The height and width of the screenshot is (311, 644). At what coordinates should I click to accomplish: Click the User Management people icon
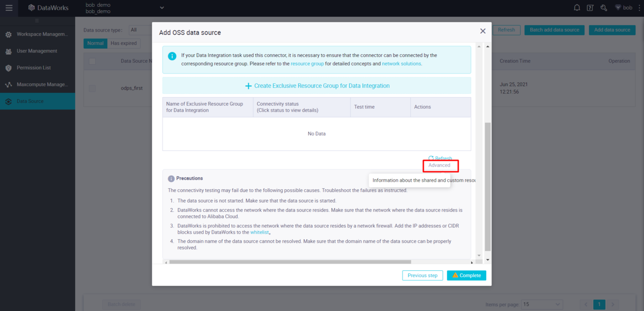tap(8, 51)
